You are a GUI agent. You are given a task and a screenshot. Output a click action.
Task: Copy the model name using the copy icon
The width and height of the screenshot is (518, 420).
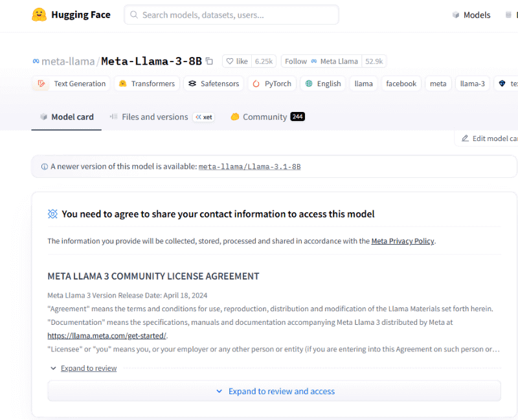[208, 60]
